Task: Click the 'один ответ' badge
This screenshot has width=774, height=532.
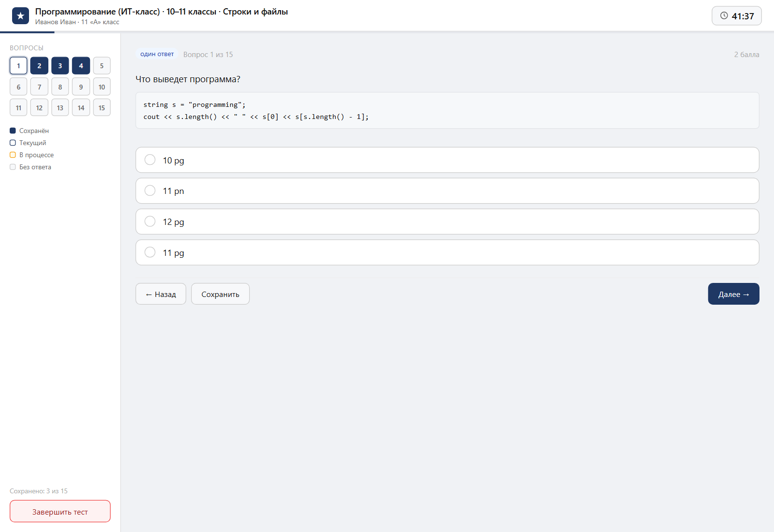Action: (157, 54)
